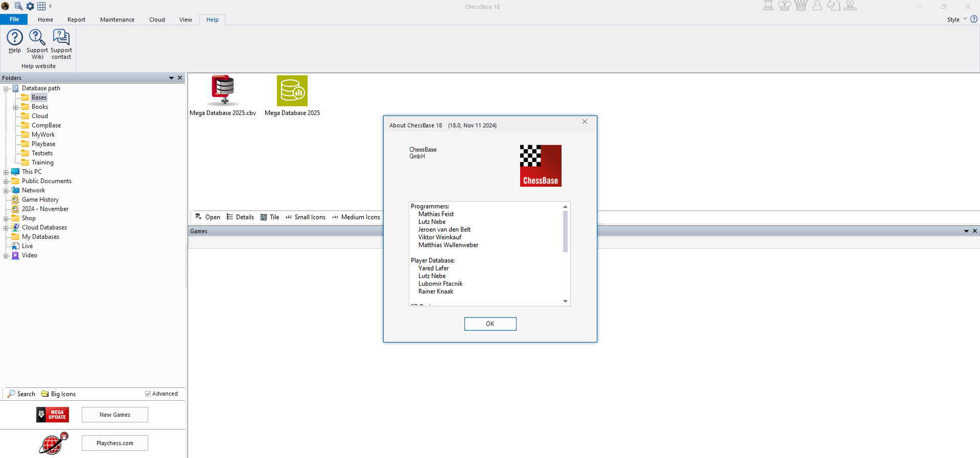Screen dimensions: 980x458
Task: Click the blue help question mark near Style
Action: point(974,19)
